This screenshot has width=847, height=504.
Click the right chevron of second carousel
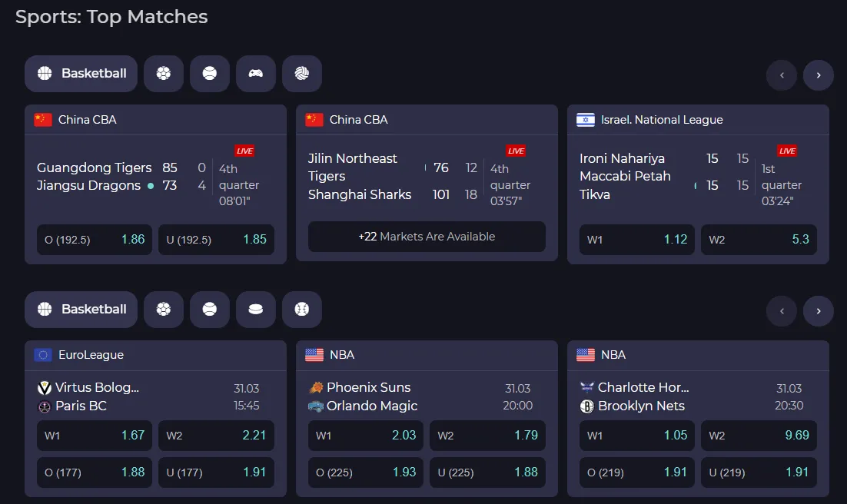click(x=819, y=311)
